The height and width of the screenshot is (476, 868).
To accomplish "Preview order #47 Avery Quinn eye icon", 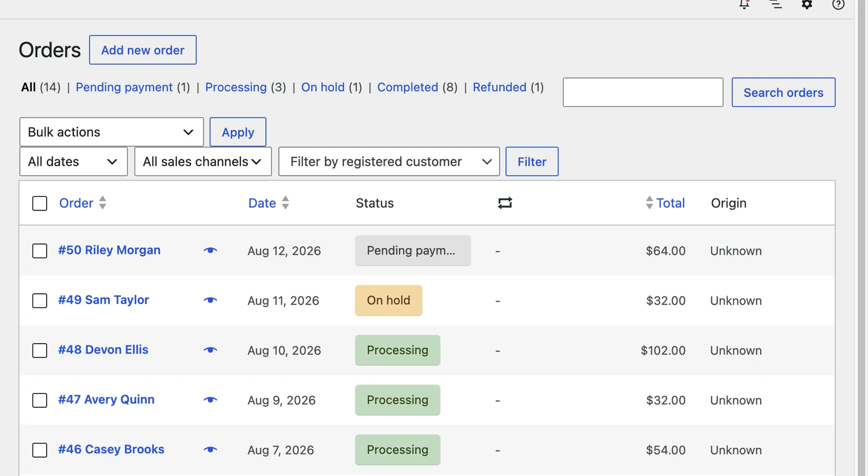I will click(x=210, y=400).
